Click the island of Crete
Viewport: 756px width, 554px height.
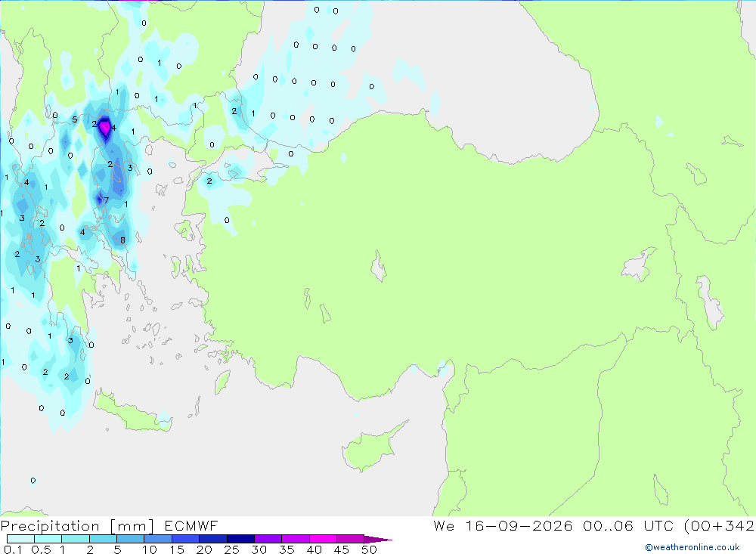[132, 412]
